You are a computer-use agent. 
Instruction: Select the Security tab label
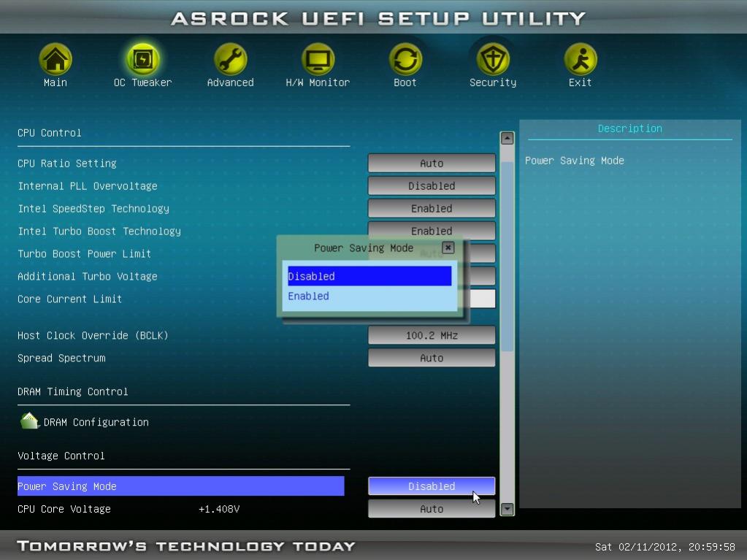pos(493,83)
